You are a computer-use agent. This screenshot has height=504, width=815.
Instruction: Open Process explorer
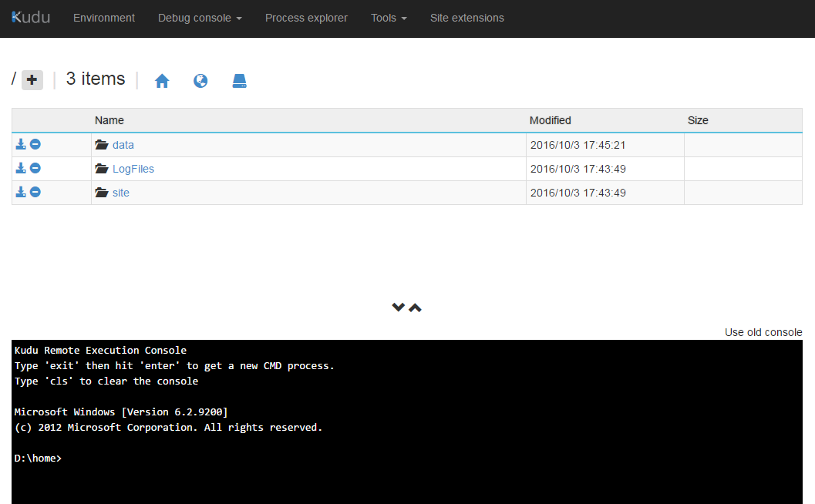(306, 18)
